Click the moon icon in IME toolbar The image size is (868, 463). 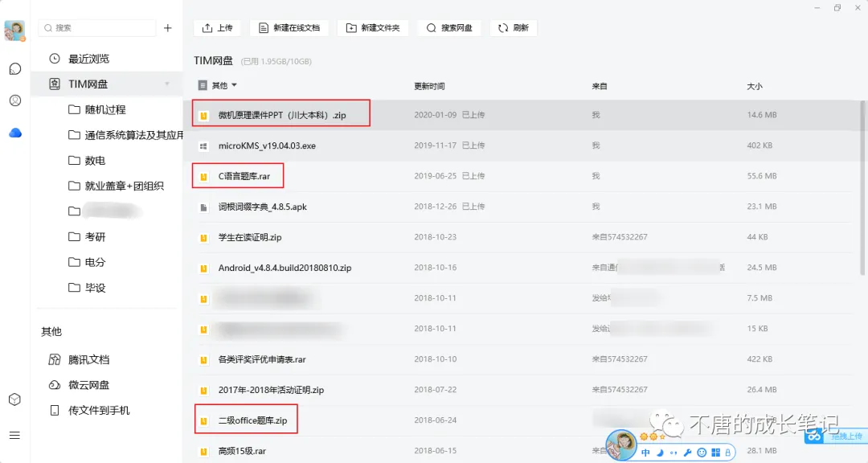tap(660, 453)
